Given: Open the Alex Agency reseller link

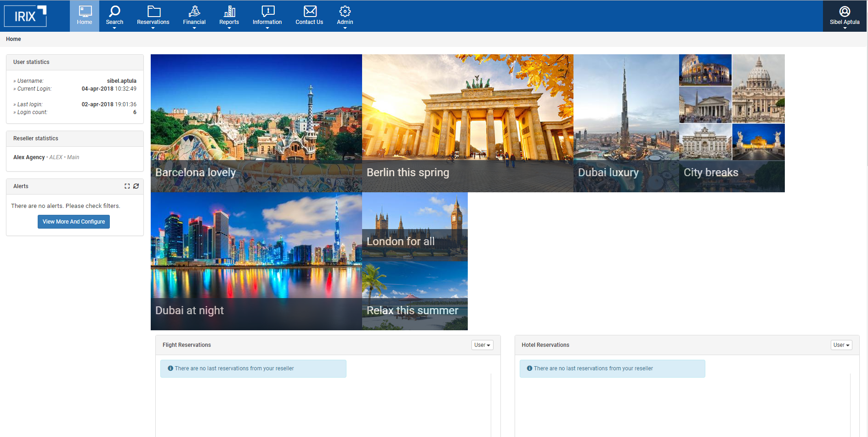Looking at the screenshot, I should [29, 157].
